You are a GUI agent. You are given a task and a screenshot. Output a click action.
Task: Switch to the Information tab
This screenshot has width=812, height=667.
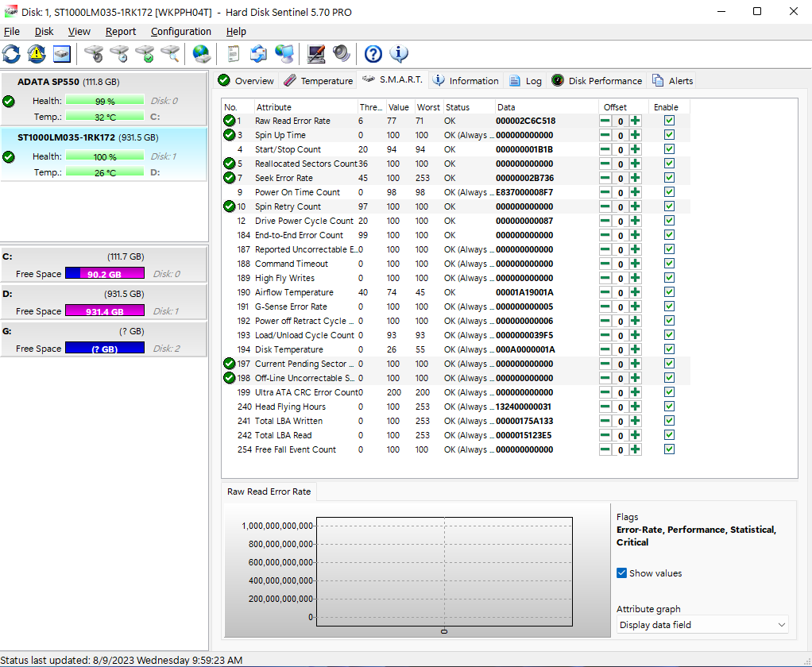click(466, 81)
